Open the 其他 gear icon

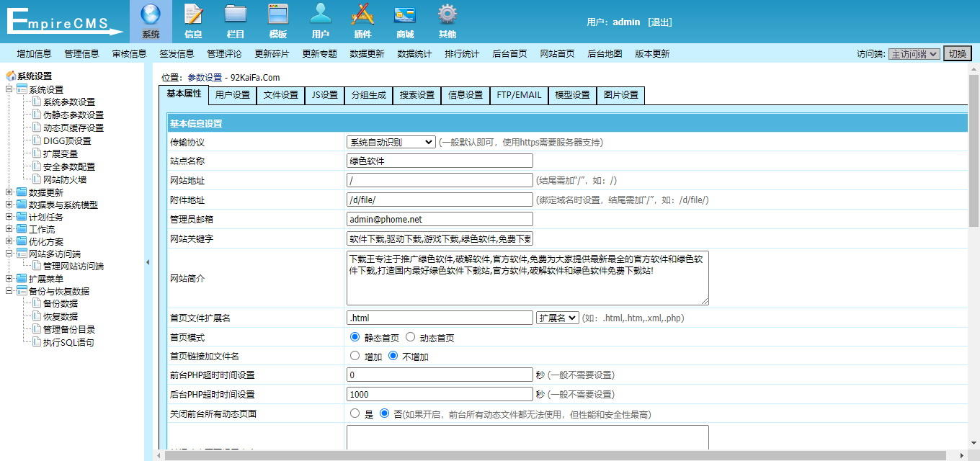pyautogui.click(x=447, y=14)
